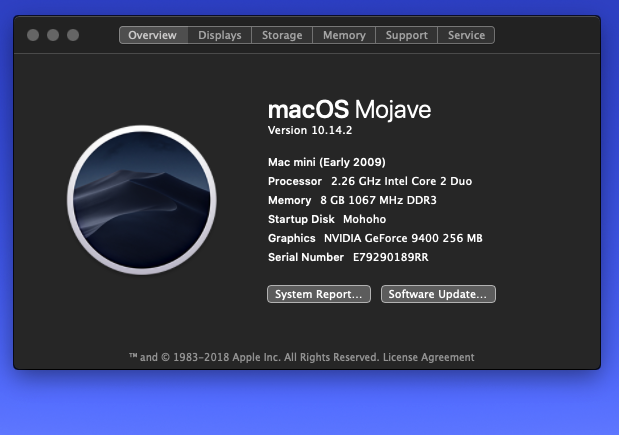Click the Version 10.14.2 text
619x435 pixels.
310,130
